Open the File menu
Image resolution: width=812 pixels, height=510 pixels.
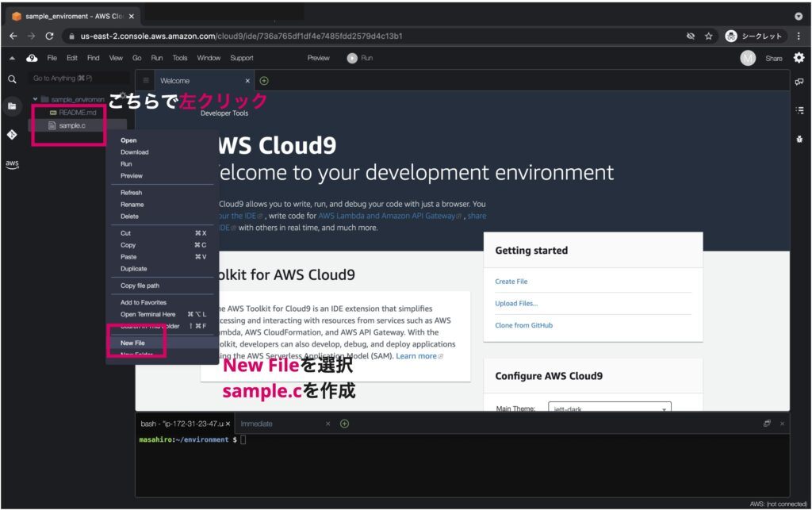tap(52, 58)
